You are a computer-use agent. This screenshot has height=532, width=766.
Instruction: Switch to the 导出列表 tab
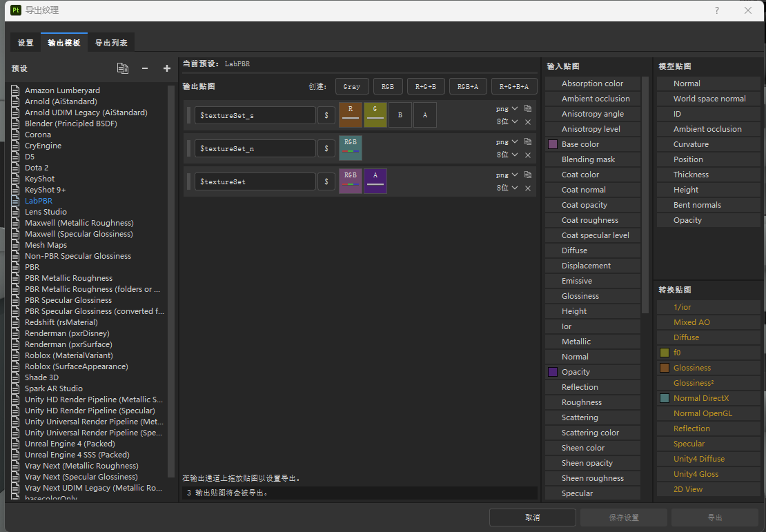[111, 43]
